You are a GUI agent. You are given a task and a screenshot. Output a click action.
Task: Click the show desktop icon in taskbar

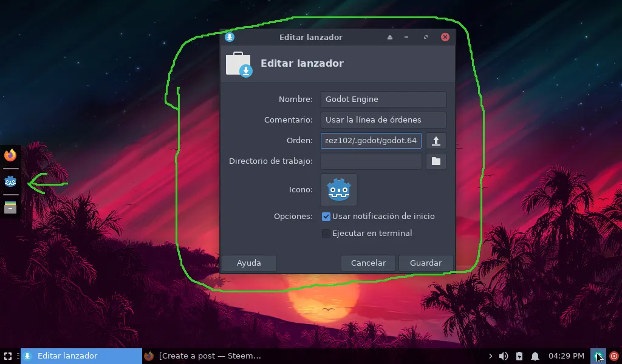click(7, 356)
